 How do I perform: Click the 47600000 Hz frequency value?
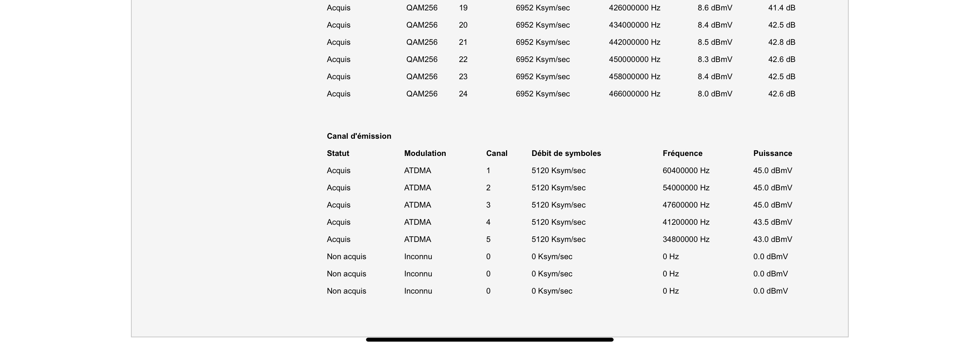(686, 205)
